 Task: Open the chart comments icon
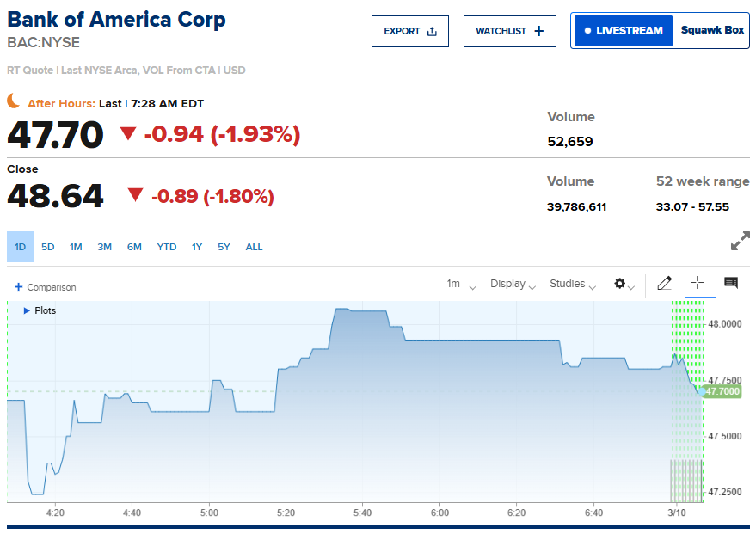pyautogui.click(x=731, y=283)
